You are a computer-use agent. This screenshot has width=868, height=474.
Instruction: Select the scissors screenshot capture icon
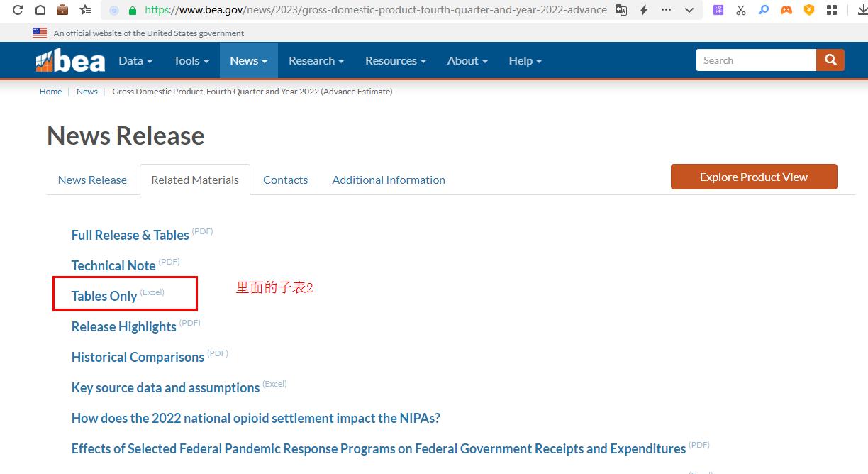coord(740,10)
